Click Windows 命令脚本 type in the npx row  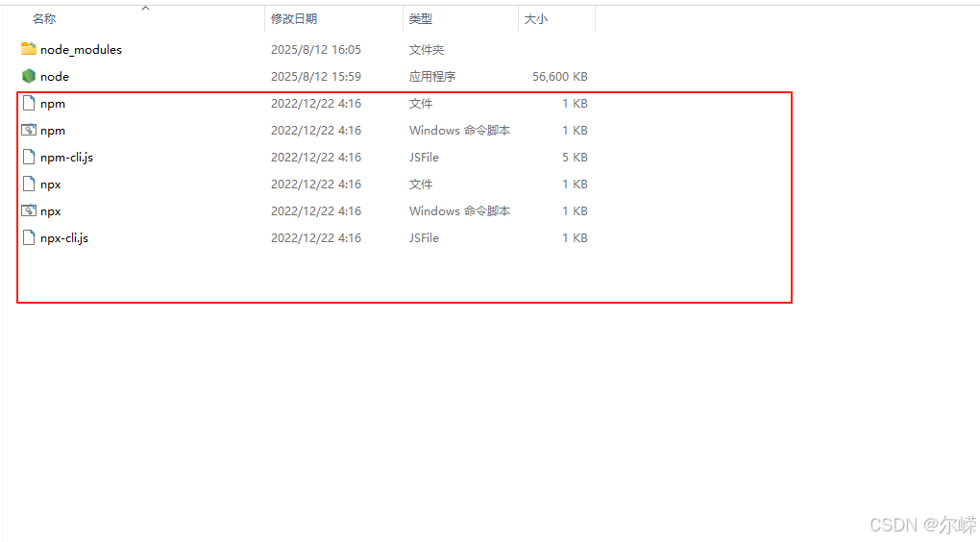(x=459, y=210)
